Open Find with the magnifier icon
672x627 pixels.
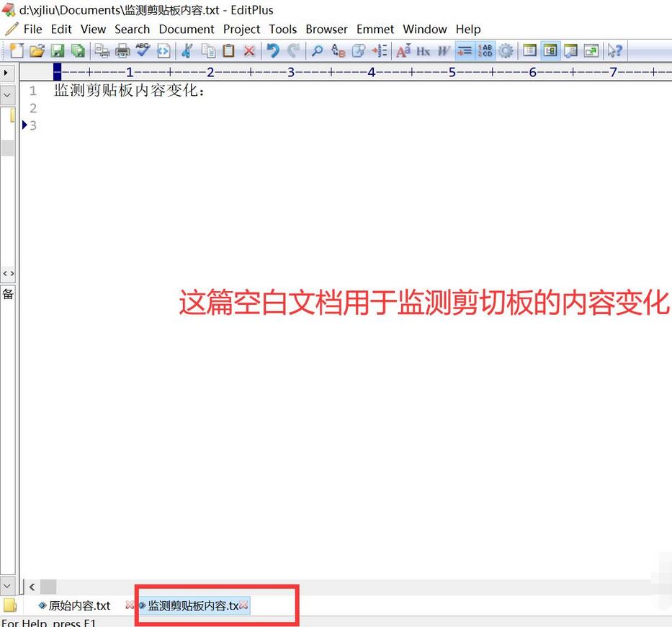coord(317,50)
